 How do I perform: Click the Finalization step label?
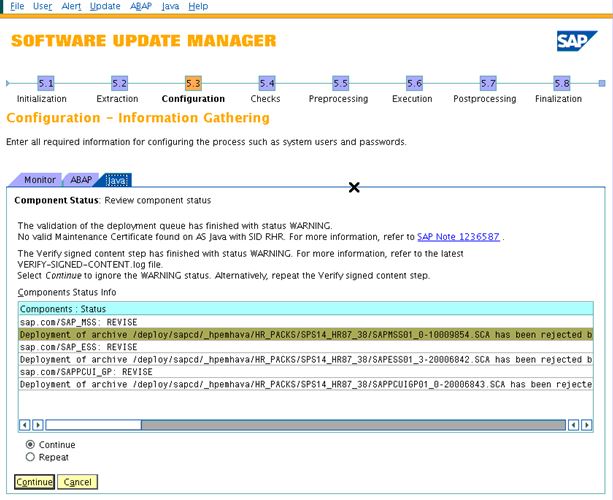[558, 99]
